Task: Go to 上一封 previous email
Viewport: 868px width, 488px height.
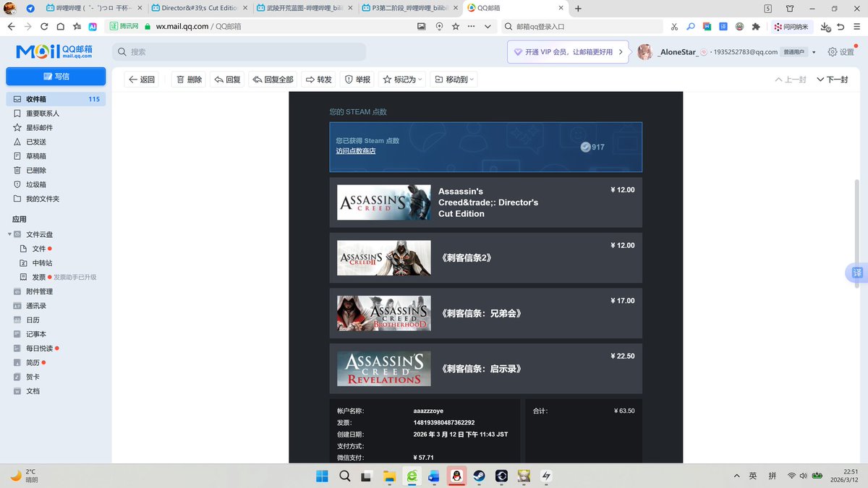Action: tap(791, 80)
